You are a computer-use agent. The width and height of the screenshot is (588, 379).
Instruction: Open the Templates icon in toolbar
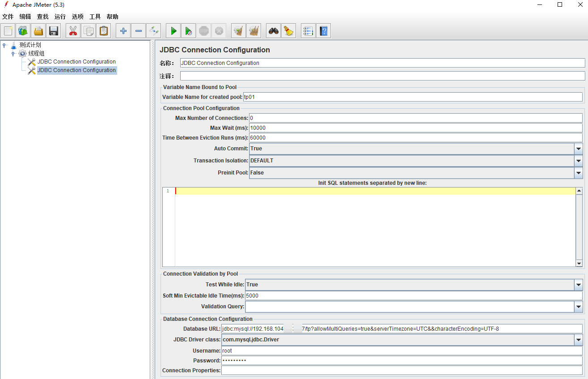pos(23,31)
